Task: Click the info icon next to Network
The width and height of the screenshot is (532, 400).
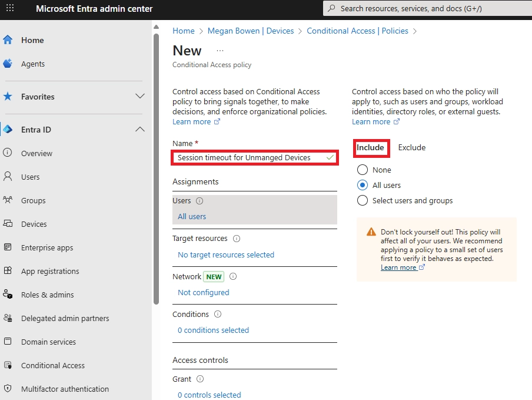Action: pyautogui.click(x=233, y=276)
